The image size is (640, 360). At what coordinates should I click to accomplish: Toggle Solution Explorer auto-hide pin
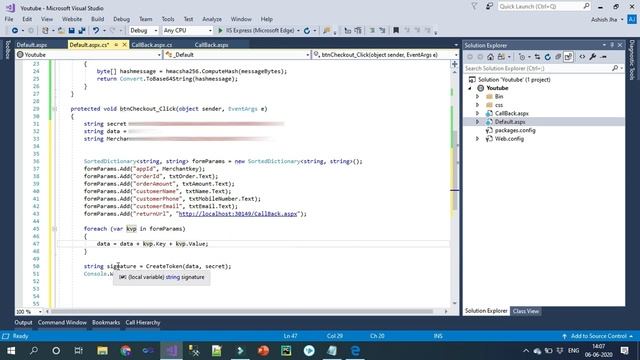[612, 45]
